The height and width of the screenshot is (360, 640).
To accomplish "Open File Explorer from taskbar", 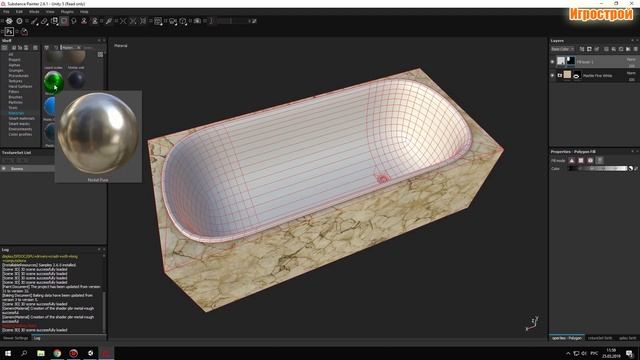I will 41,353.
